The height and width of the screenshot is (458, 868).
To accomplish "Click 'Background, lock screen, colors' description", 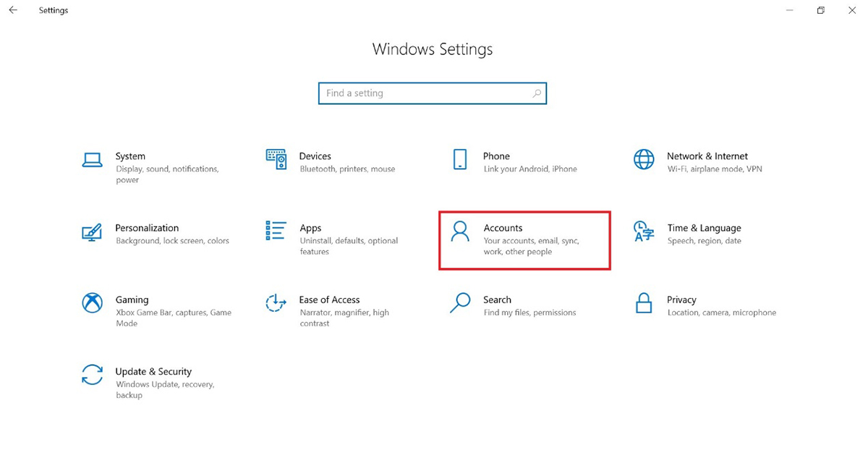I will click(172, 241).
